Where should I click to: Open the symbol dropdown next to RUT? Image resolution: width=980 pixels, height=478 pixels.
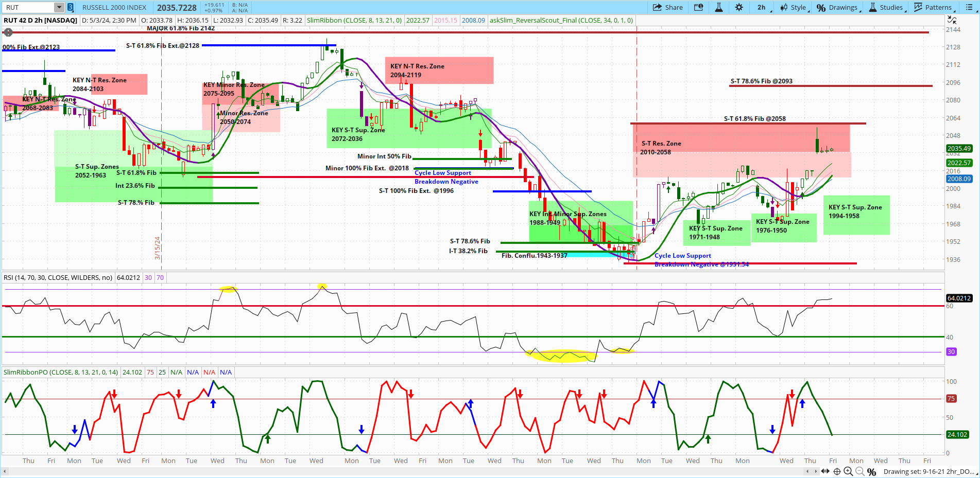click(59, 7)
